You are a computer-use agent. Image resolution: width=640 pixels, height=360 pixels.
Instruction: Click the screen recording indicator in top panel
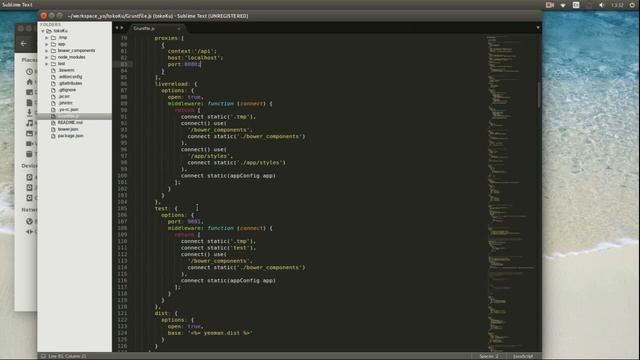point(549,5)
